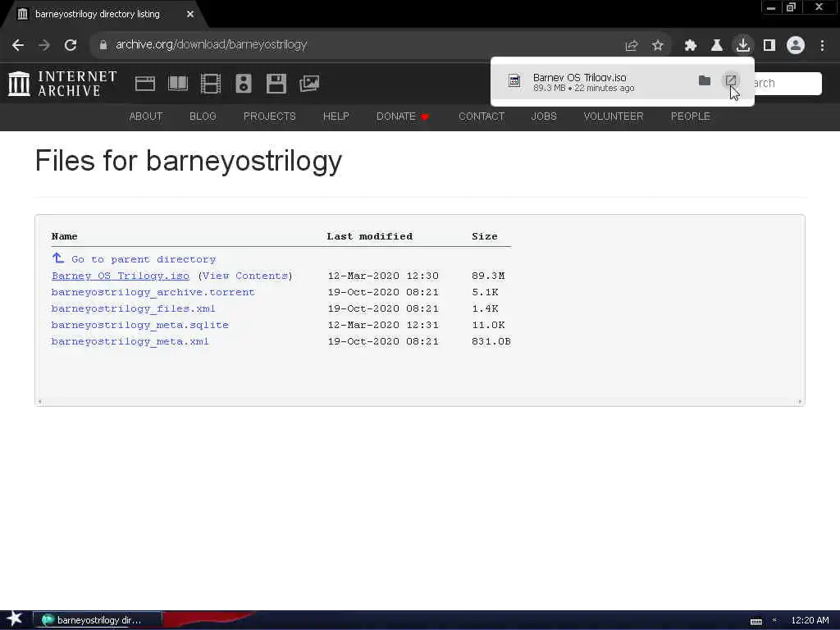
Task: Open the Archive video film icon
Action: [211, 84]
